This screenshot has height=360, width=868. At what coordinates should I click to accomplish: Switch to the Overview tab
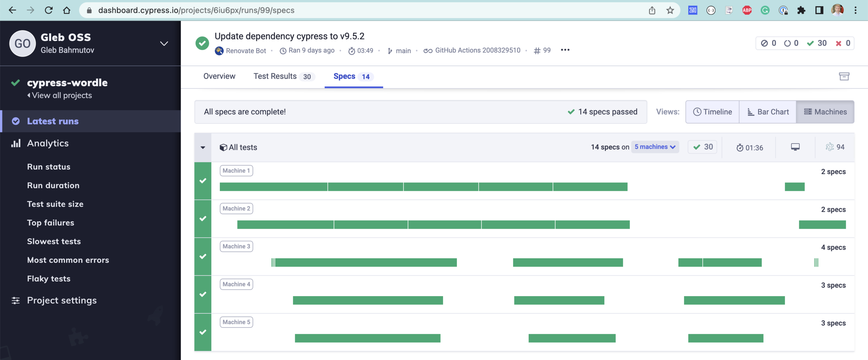(219, 76)
